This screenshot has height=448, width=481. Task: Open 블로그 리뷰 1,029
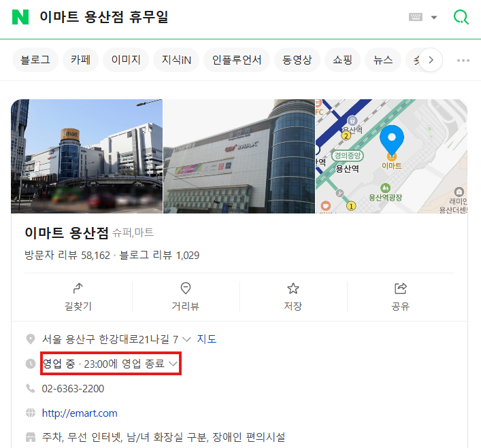click(159, 255)
